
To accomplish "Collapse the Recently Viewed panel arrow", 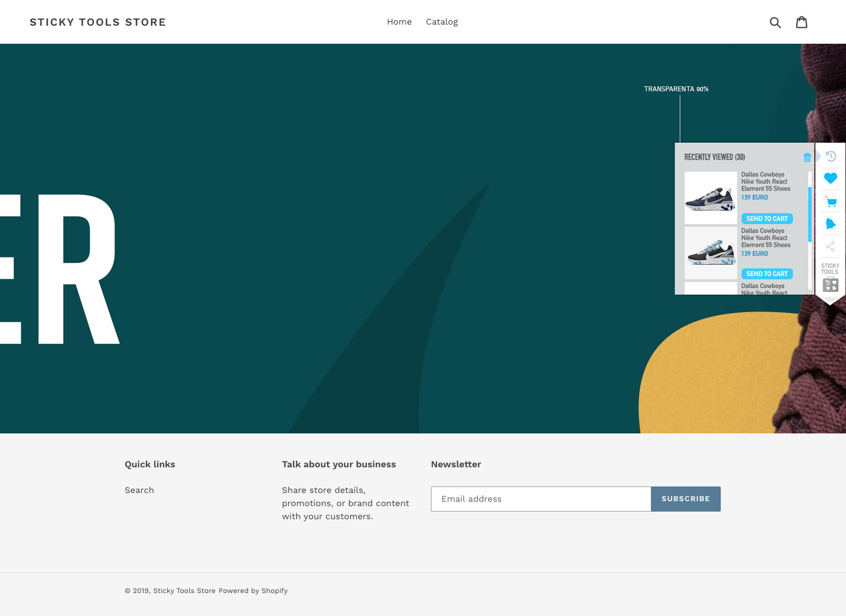I will click(818, 156).
